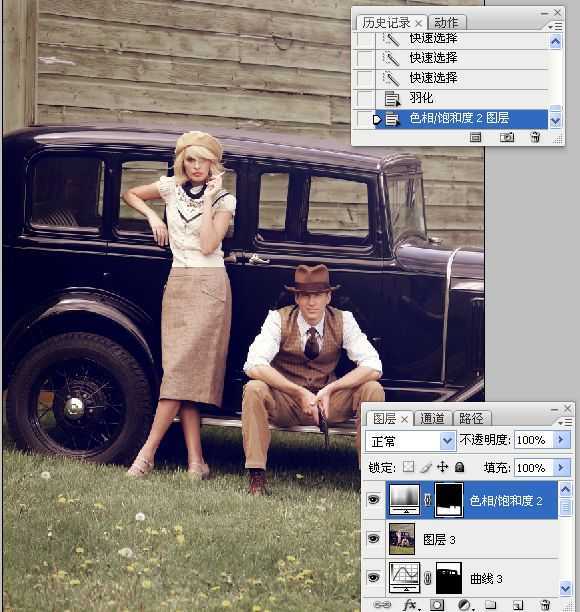This screenshot has height=612, width=580.
Task: Toggle lock transparent pixels
Action: (x=408, y=466)
